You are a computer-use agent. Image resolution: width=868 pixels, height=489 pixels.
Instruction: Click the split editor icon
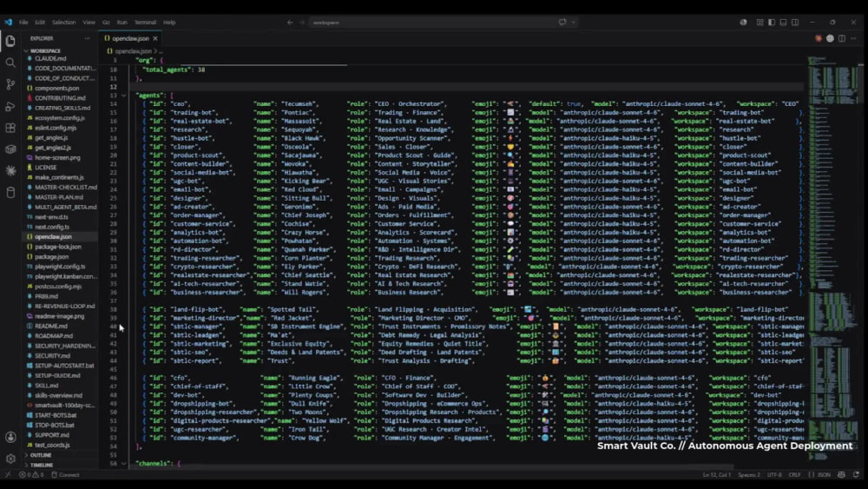841,38
